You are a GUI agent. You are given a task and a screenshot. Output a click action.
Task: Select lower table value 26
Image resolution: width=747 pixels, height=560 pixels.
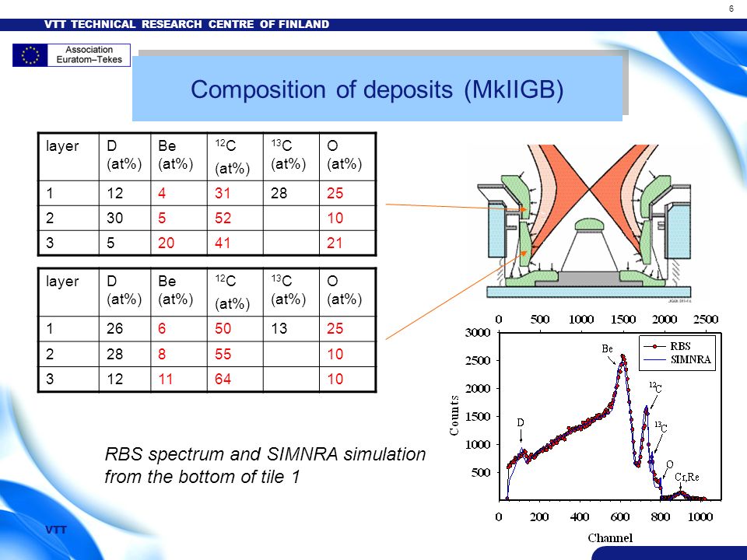(x=115, y=328)
